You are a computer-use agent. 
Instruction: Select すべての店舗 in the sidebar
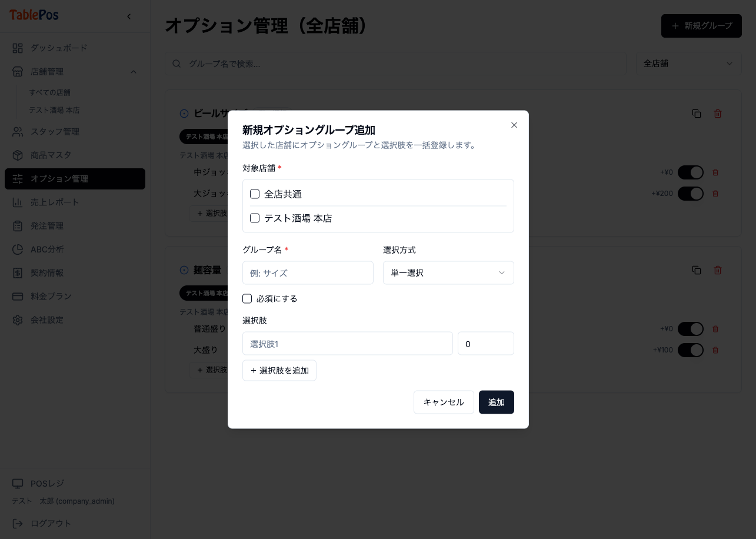click(x=49, y=92)
